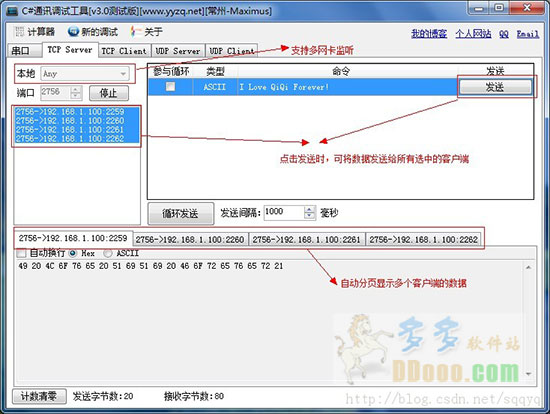Click the 循环发送 loop send button
Image resolution: width=550 pixels, height=414 pixels.
point(181,213)
